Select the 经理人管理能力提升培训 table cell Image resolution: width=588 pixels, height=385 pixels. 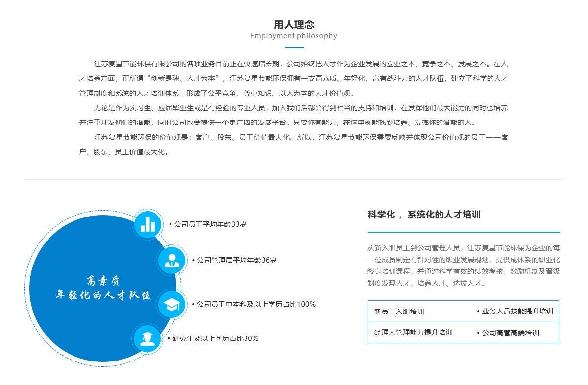[414, 333]
